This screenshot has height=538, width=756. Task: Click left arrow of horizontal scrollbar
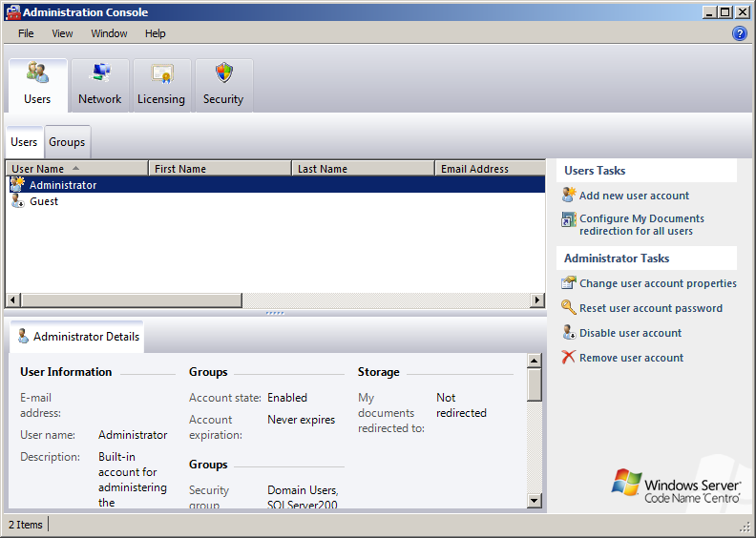[x=13, y=300]
